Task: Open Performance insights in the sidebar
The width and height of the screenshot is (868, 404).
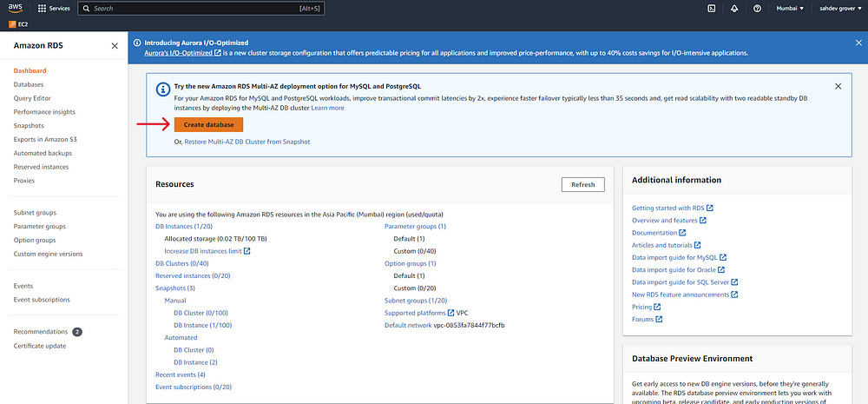Action: tap(44, 112)
